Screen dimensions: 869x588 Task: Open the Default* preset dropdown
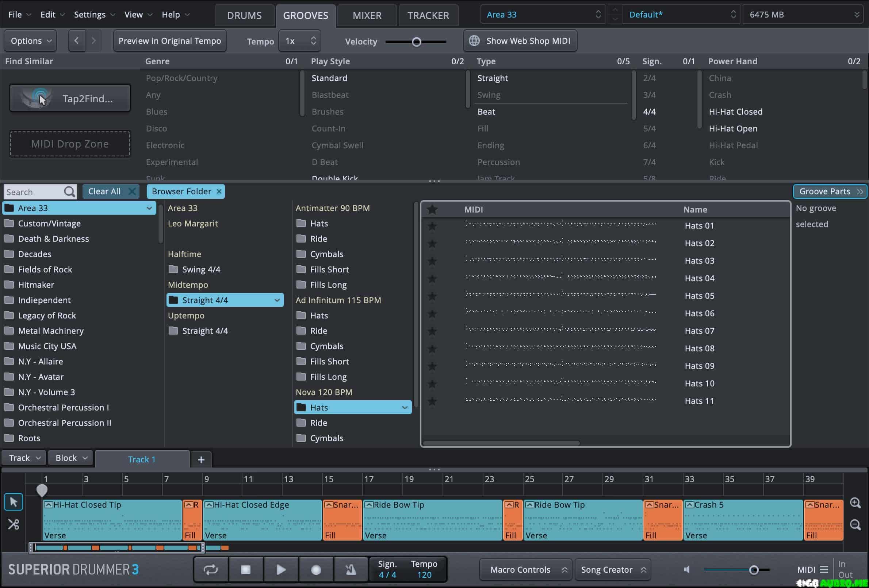[x=681, y=15]
